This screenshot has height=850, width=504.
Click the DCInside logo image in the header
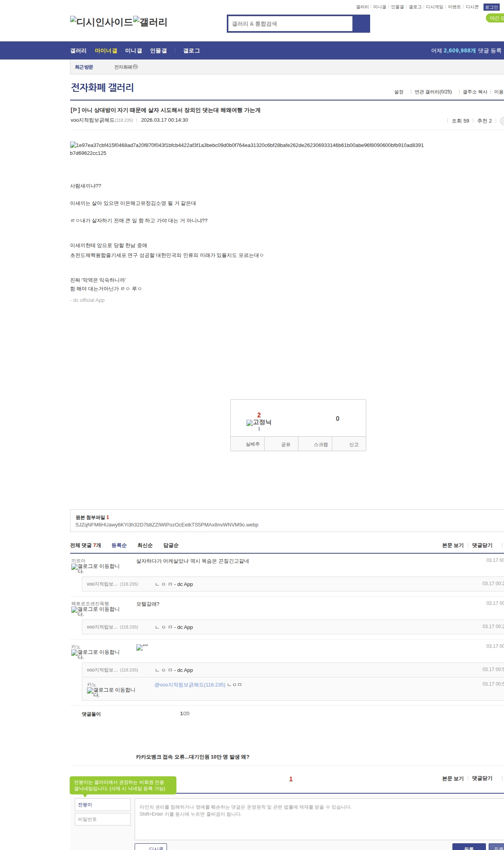tap(102, 22)
